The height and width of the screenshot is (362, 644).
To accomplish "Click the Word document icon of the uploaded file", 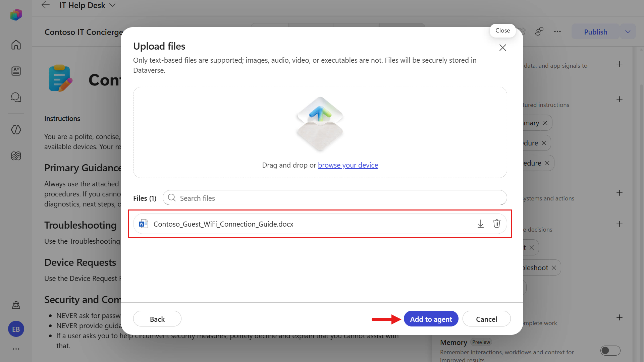I will [x=144, y=224].
